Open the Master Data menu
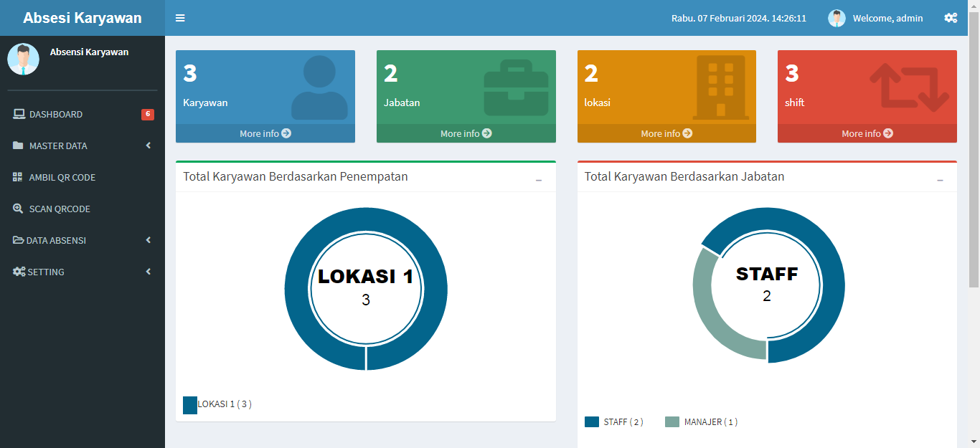Image resolution: width=980 pixels, height=448 pixels. [83, 146]
